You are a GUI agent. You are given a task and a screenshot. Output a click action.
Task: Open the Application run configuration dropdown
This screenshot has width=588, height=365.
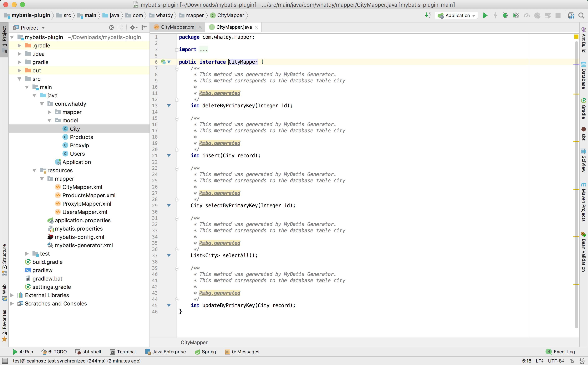pyautogui.click(x=456, y=15)
